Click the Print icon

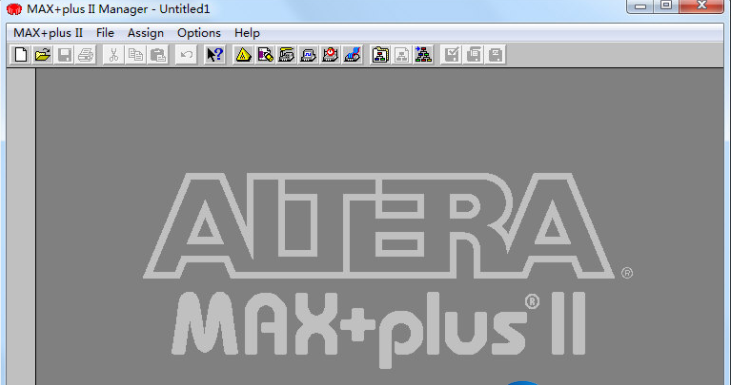(86, 55)
